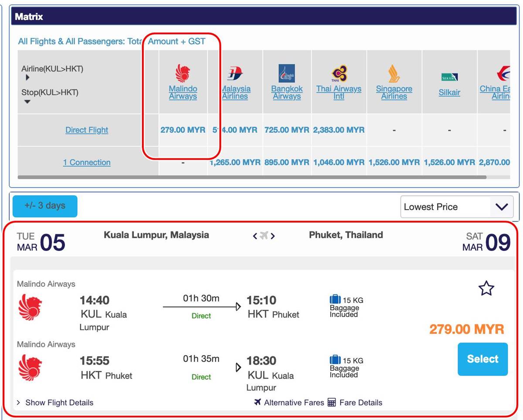Click Phuket, Thailand heading
Image resolution: width=523 pixels, height=420 pixels.
(x=346, y=235)
